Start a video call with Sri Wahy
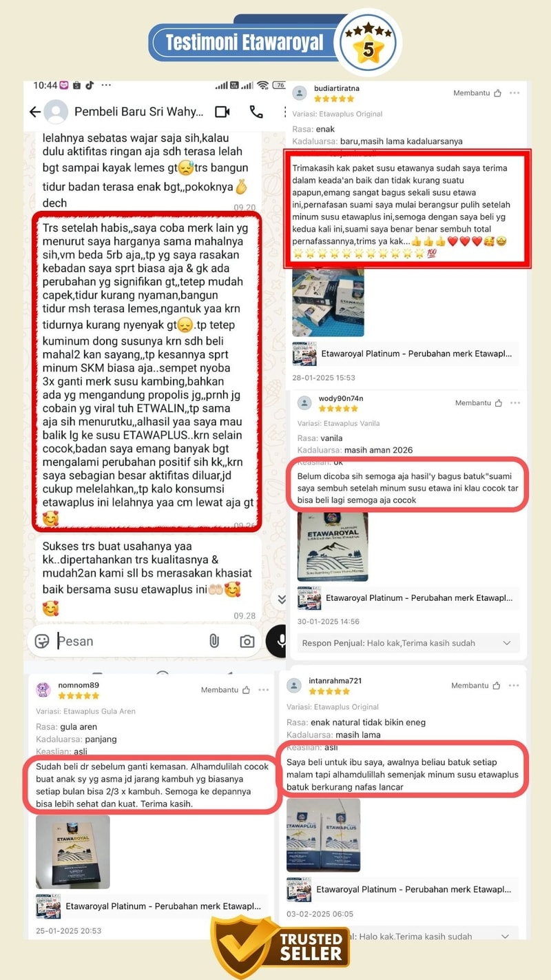The image size is (551, 980). (222, 112)
